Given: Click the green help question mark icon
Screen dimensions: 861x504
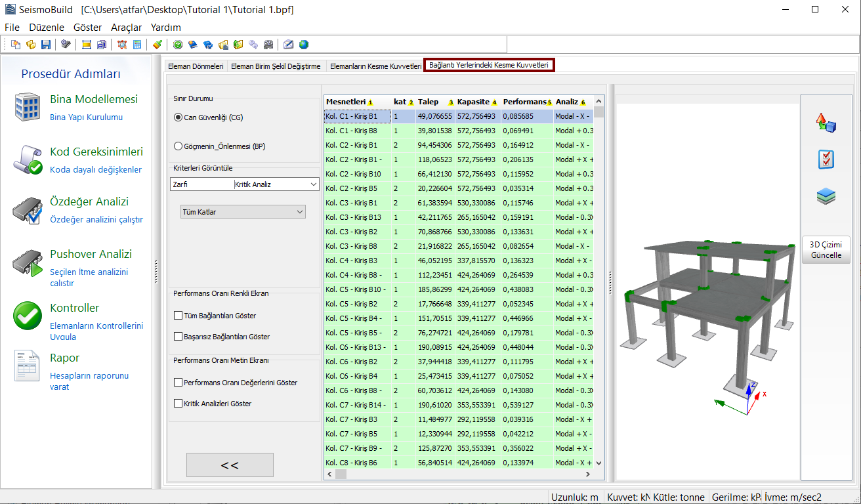Looking at the screenshot, I should (177, 45).
